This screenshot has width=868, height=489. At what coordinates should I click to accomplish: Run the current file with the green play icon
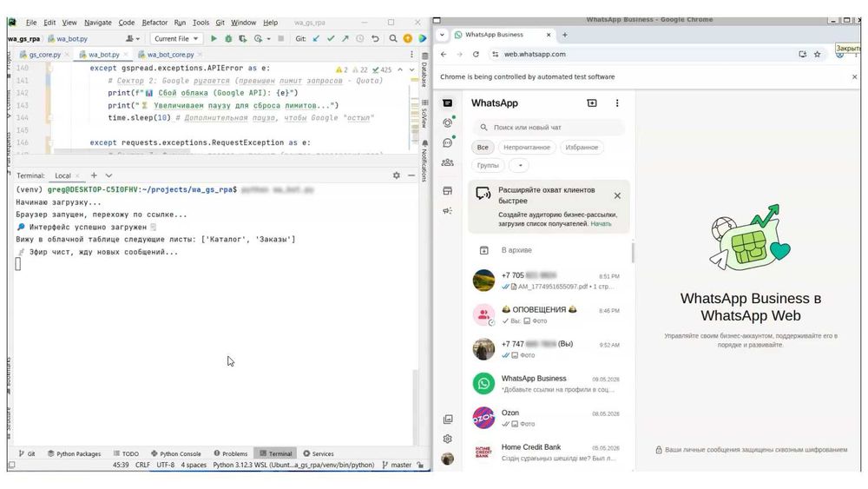point(214,39)
